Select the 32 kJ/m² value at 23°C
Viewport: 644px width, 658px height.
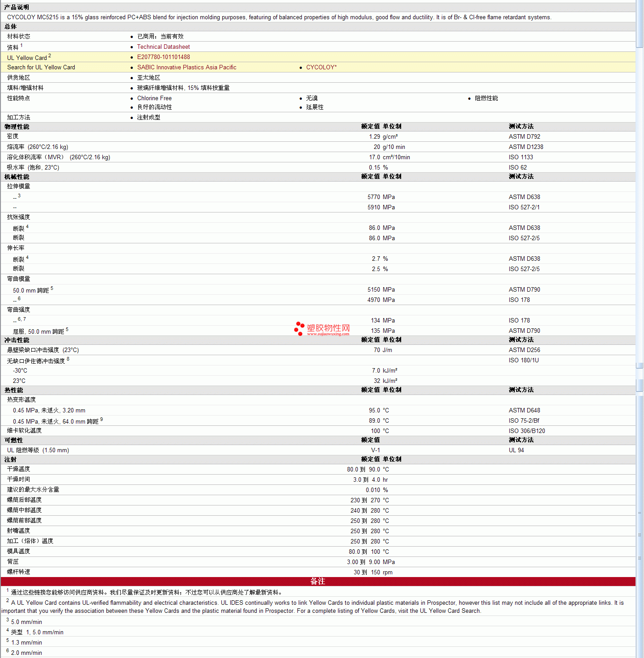point(386,381)
